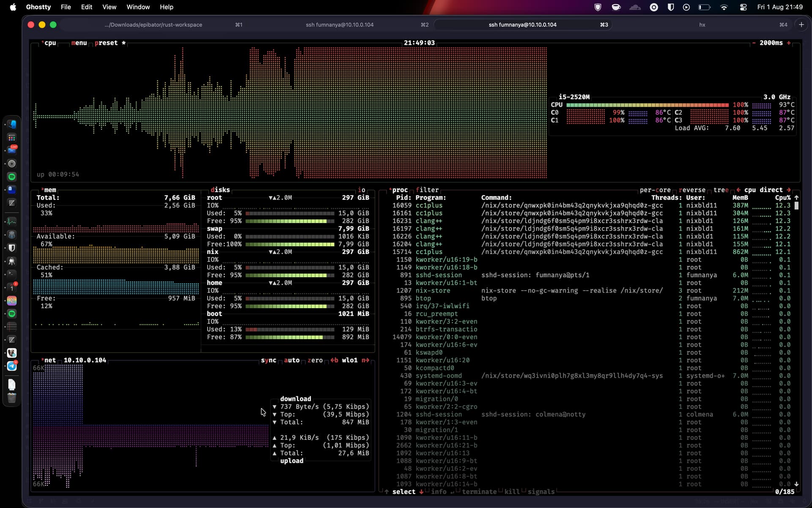Open Bitwarden shield icon in Dock

click(12, 248)
